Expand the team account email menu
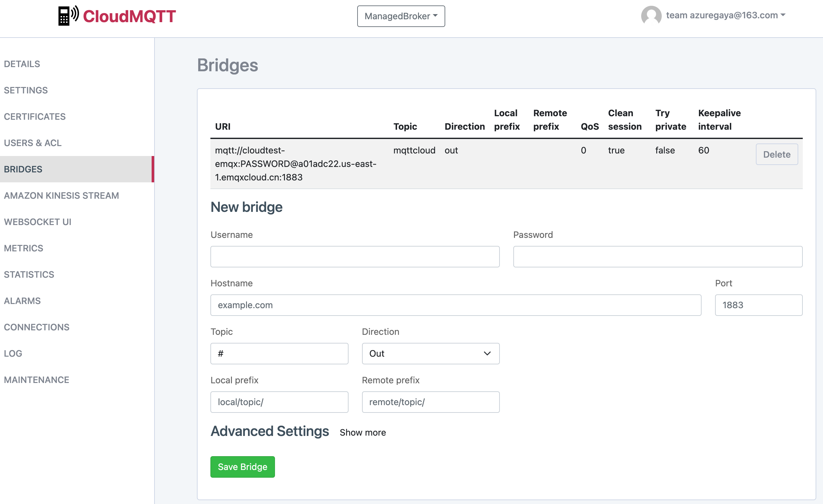Screen dimensions: 823x504 pos(725,15)
